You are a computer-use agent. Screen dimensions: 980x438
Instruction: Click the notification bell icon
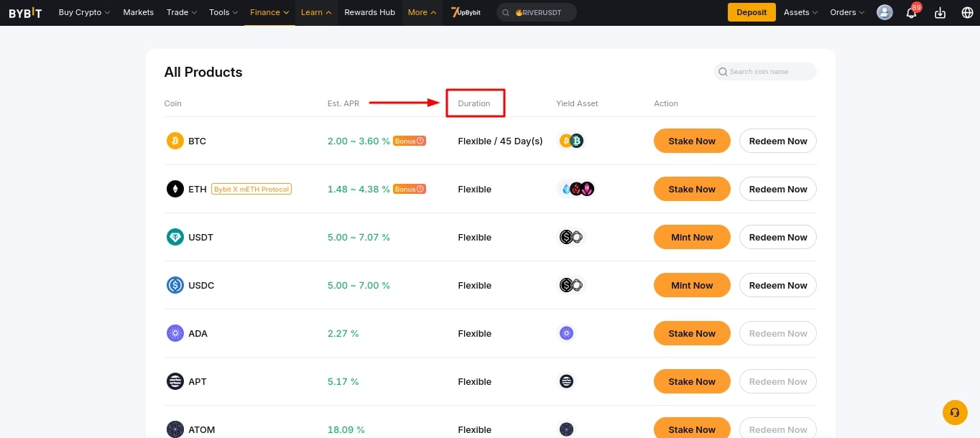911,13
